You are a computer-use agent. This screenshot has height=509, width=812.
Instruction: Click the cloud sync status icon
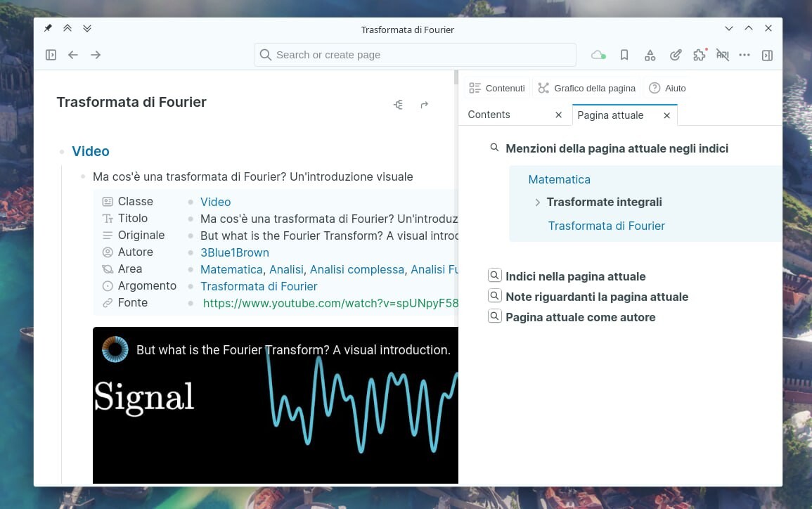pos(599,55)
